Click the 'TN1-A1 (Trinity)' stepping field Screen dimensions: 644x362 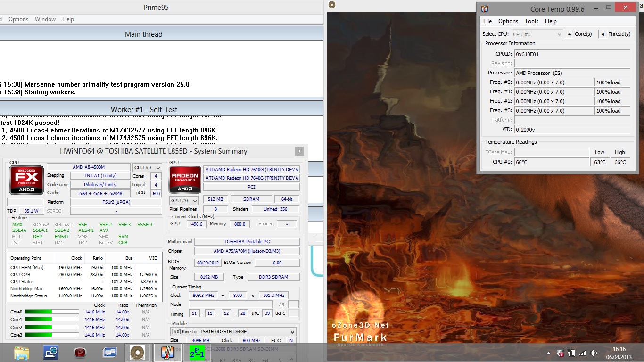100,176
